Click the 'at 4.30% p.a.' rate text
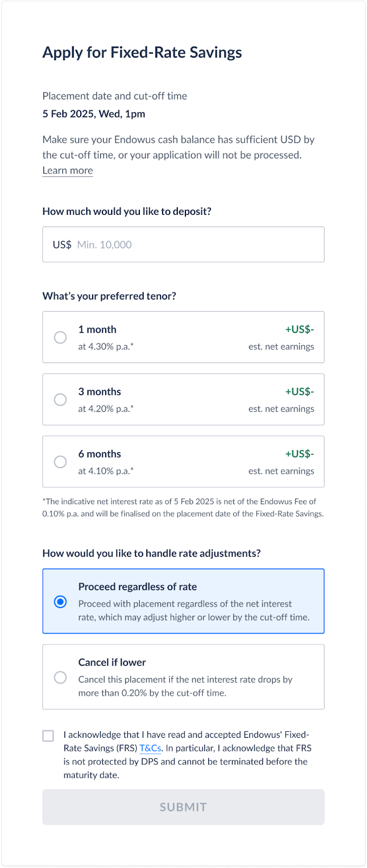The image size is (367, 868). [106, 347]
